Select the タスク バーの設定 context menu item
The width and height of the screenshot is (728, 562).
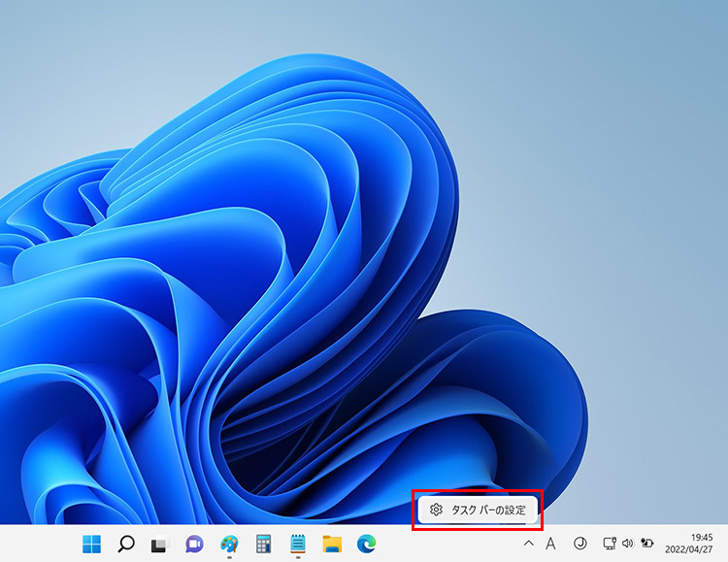click(488, 510)
